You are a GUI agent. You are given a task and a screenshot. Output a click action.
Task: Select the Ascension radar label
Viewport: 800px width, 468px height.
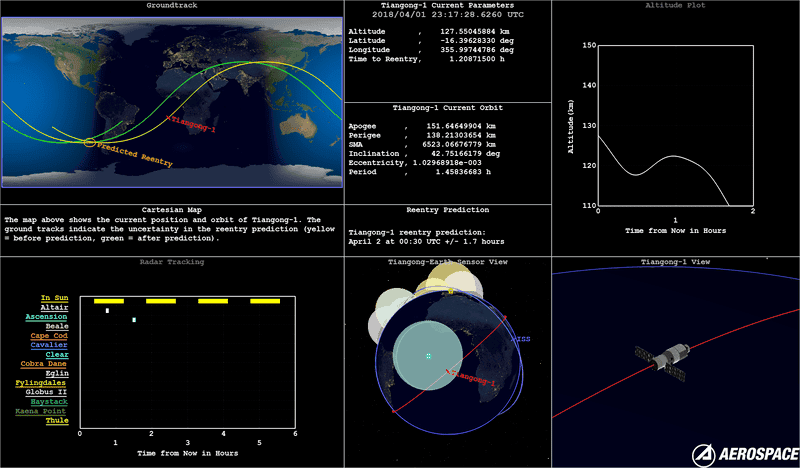pyautogui.click(x=46, y=317)
